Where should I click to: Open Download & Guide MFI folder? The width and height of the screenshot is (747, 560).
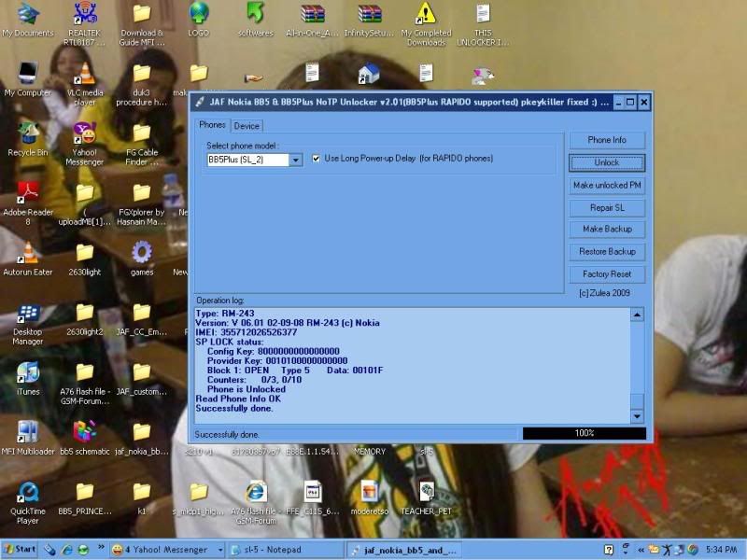coord(142,24)
